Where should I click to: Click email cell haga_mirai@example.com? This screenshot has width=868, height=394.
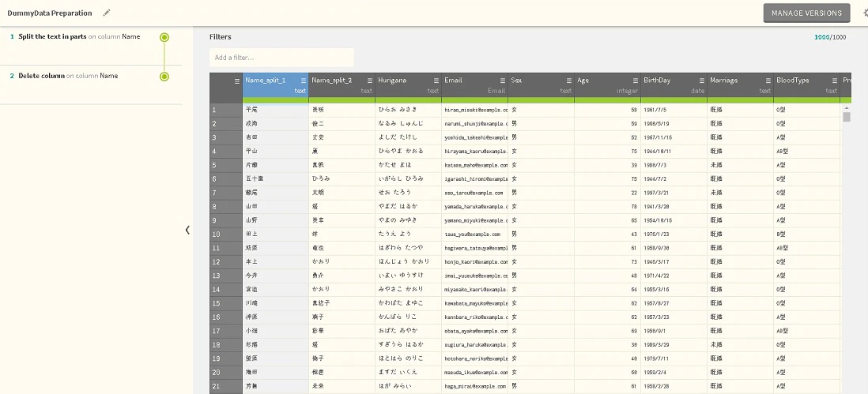474,386
